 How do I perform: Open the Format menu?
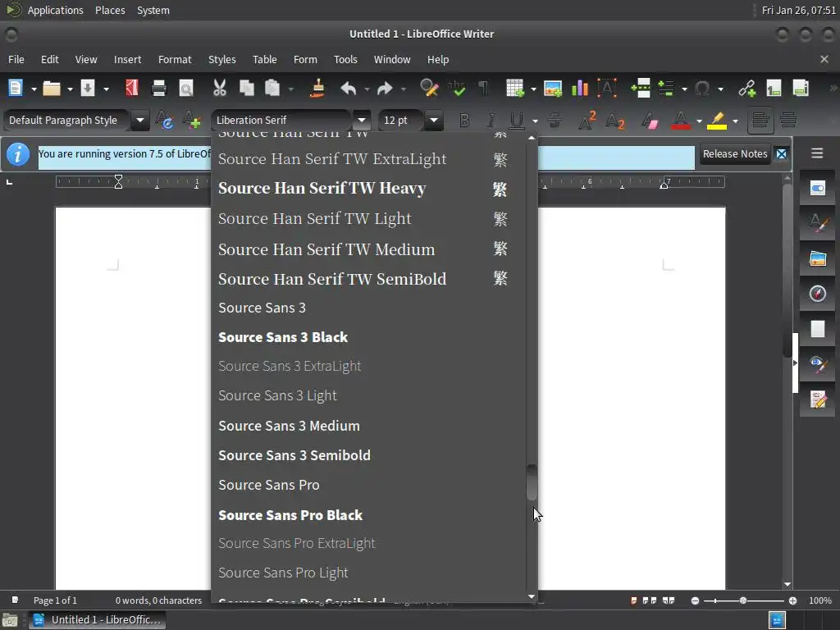(175, 59)
